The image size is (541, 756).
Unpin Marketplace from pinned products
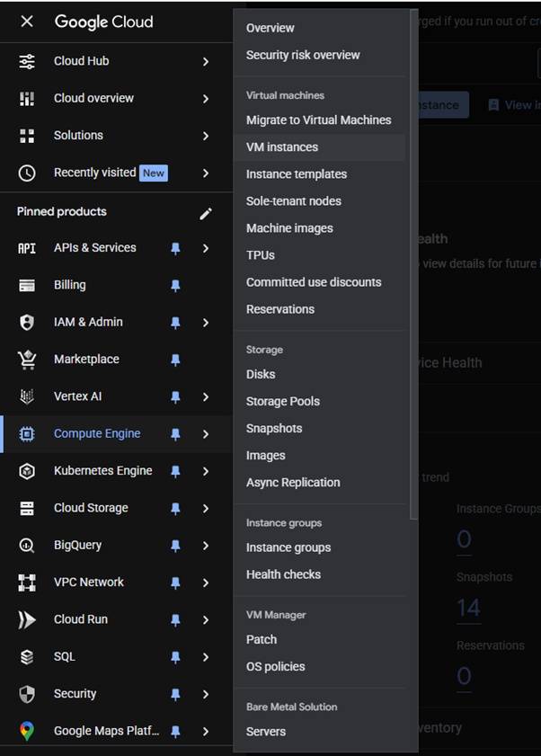click(175, 360)
